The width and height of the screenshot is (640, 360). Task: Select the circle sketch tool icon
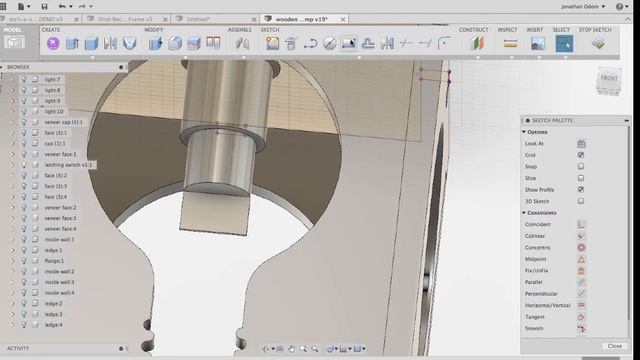pos(329,43)
